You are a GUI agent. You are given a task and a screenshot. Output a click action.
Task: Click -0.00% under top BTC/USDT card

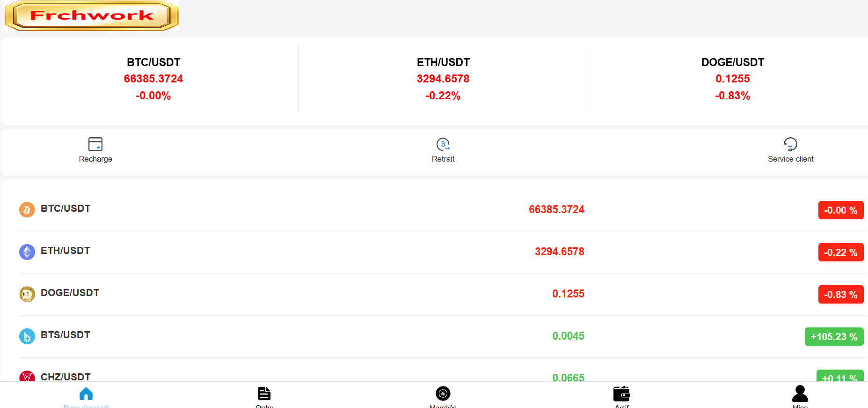coord(153,96)
